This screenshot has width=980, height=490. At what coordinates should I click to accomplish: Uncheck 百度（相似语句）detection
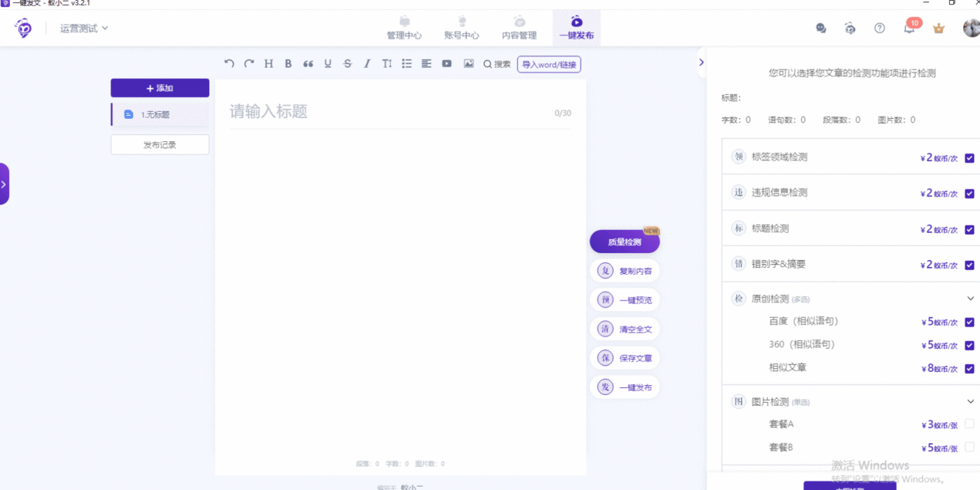coord(968,322)
